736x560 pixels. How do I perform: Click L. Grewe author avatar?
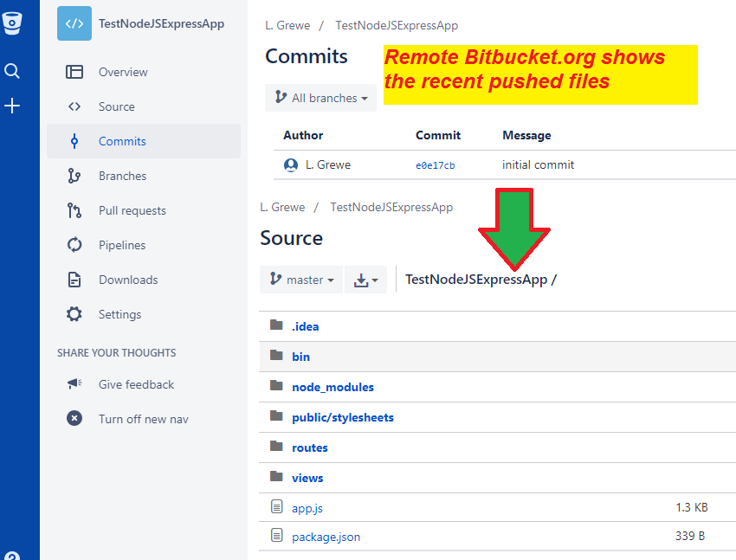291,164
